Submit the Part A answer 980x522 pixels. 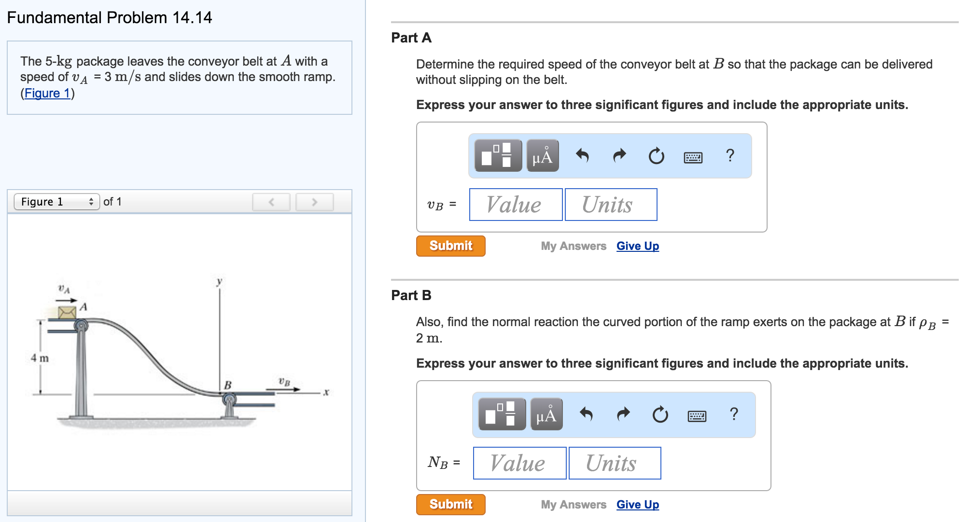pyautogui.click(x=450, y=246)
